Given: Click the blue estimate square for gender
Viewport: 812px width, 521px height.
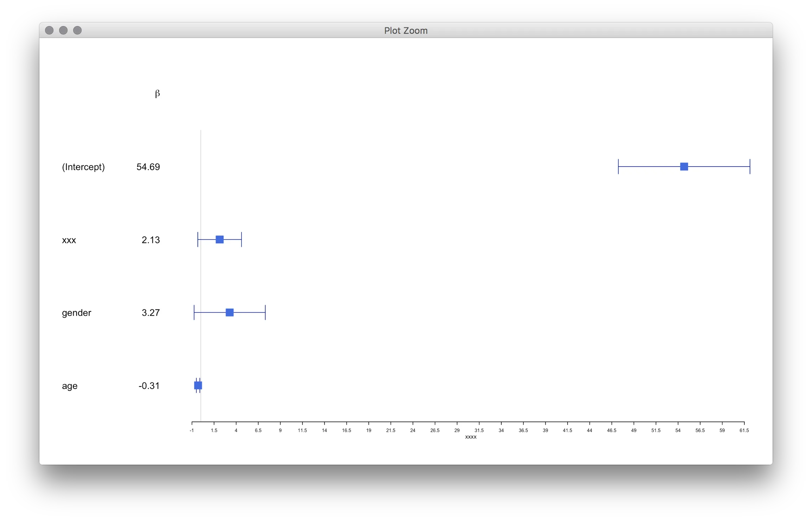Looking at the screenshot, I should pos(229,313).
